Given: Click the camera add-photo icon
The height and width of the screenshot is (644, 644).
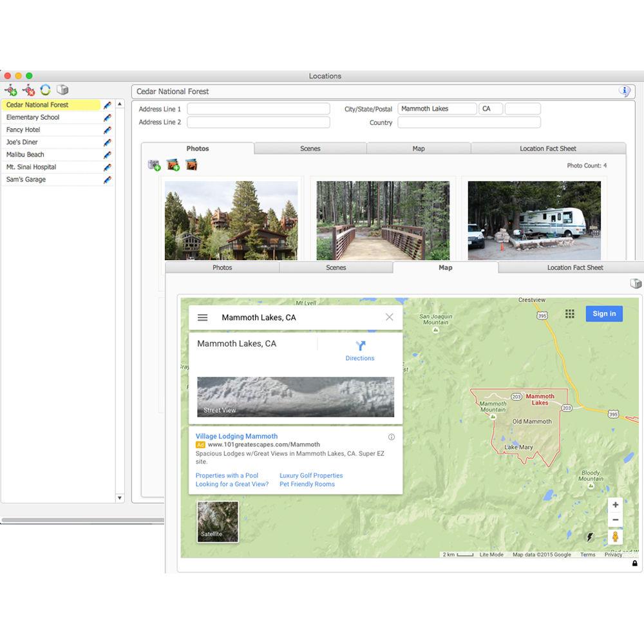Looking at the screenshot, I should click(x=154, y=166).
